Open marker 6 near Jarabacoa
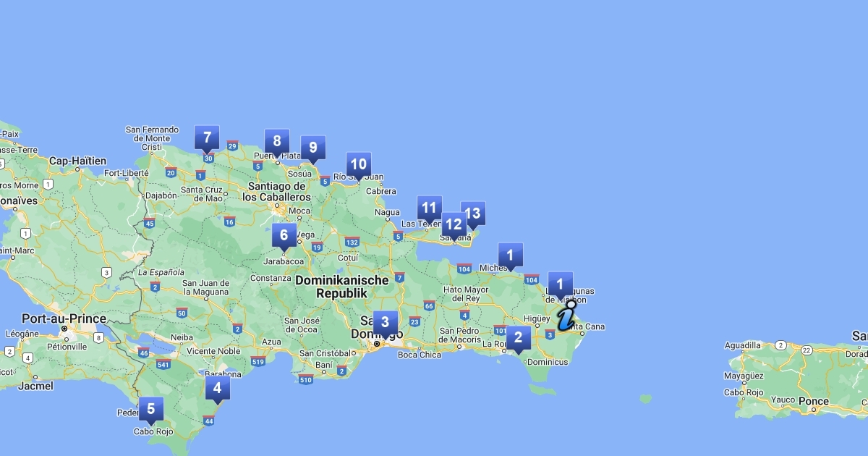 point(284,235)
